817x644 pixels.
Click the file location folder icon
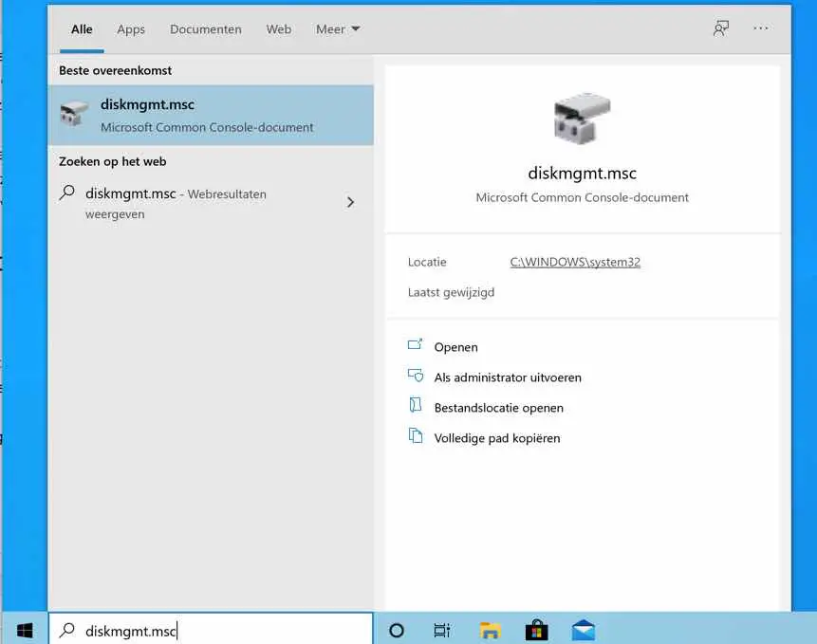pos(416,405)
